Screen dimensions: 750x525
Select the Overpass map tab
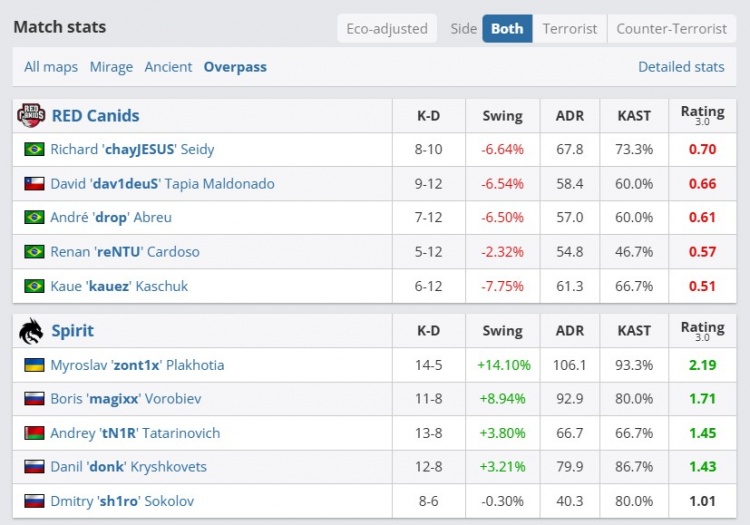pos(235,67)
